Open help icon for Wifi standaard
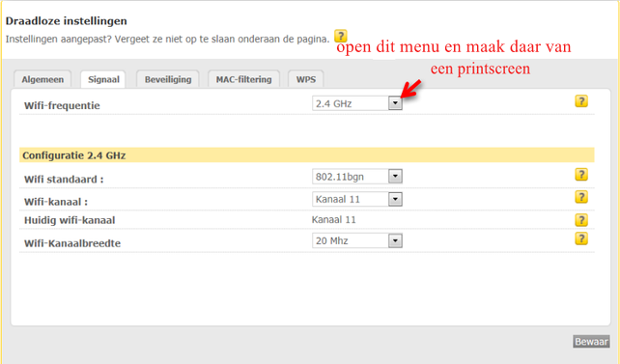Image resolution: width=620 pixels, height=364 pixels. [580, 175]
